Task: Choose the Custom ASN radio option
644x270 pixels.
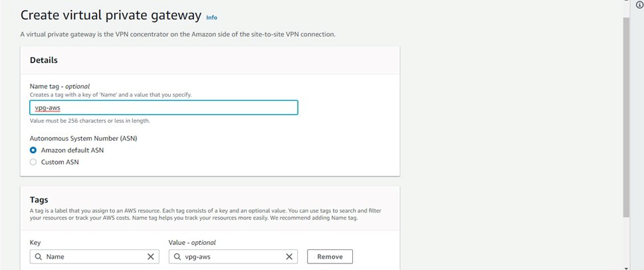Action: (33, 162)
